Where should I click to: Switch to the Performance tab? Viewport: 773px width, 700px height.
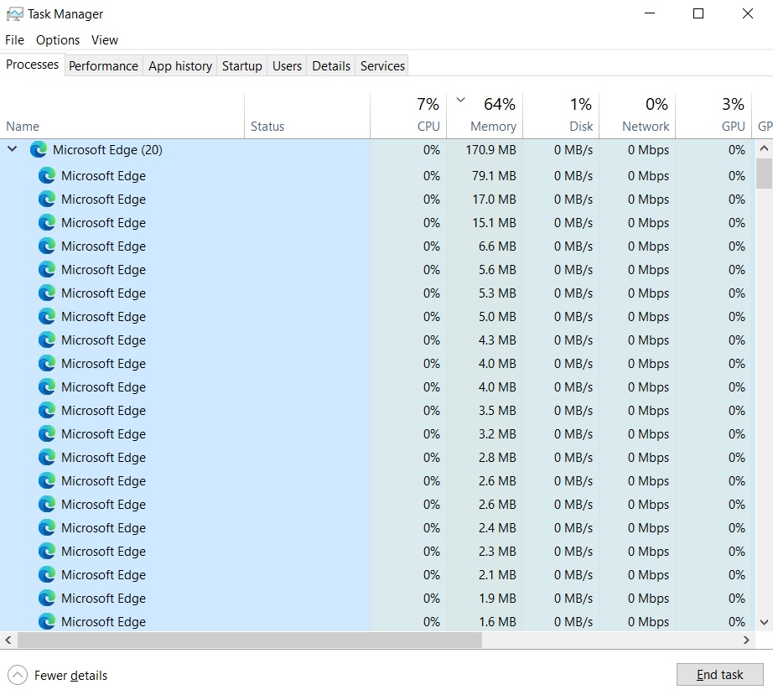[103, 65]
